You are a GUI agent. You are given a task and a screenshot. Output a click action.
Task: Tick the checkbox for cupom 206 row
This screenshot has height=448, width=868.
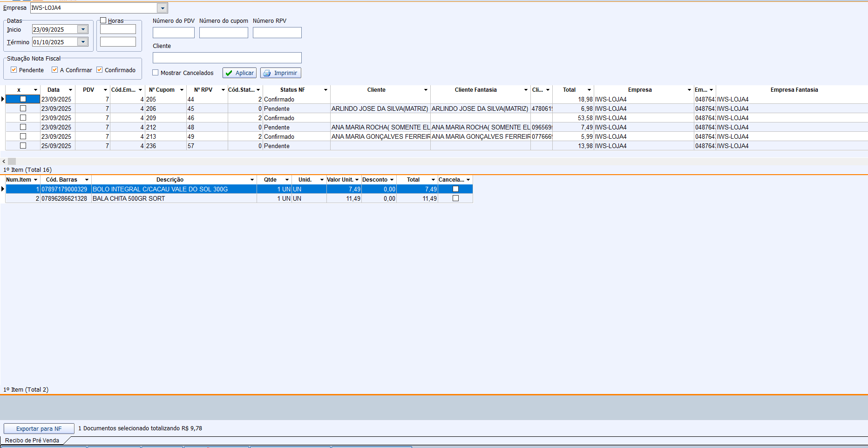point(23,109)
